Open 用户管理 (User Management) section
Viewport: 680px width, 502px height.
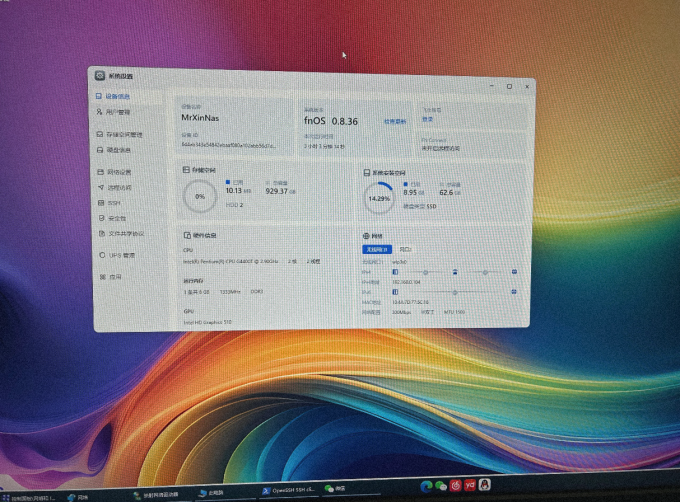[113, 112]
